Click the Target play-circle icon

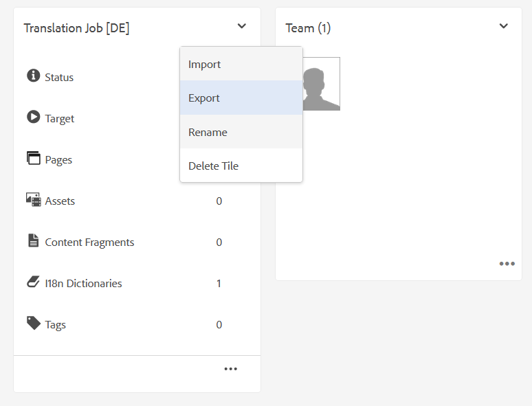[33, 117]
